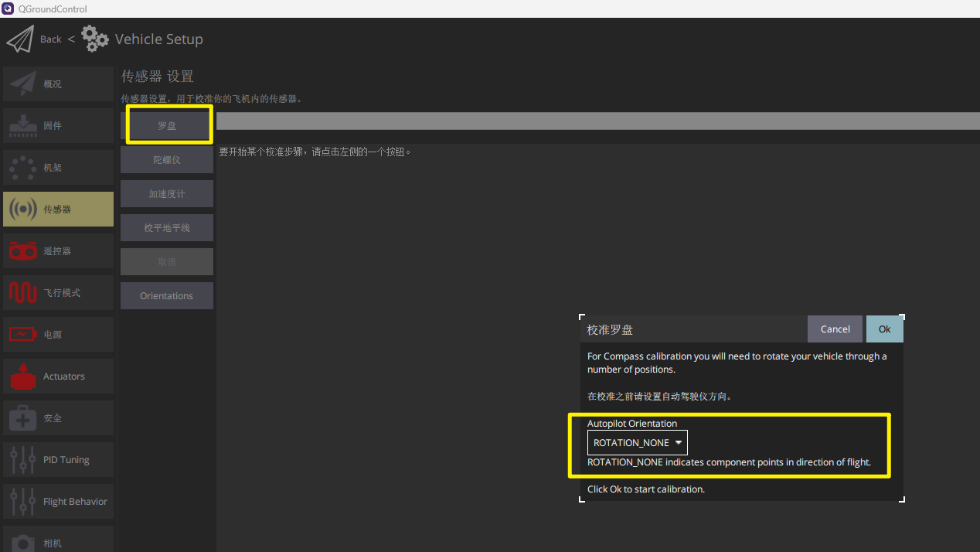Click the 电源 battery power icon
Image resolution: width=980 pixels, height=552 pixels.
(x=23, y=335)
